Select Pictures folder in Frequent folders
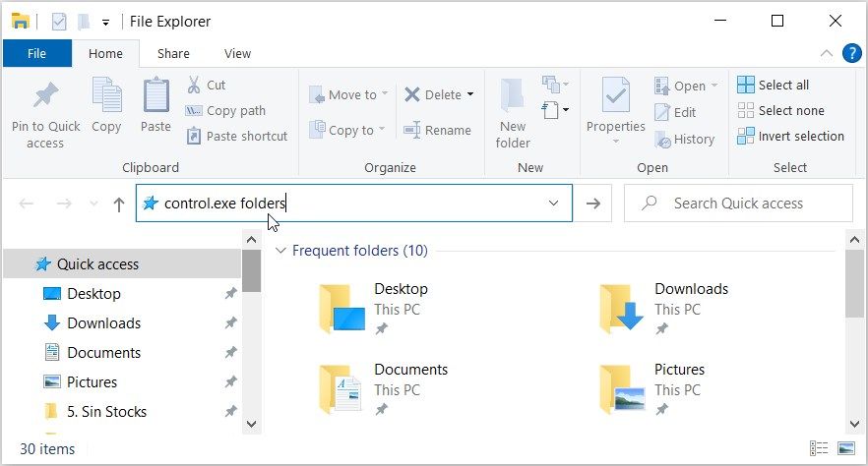 [x=653, y=388]
